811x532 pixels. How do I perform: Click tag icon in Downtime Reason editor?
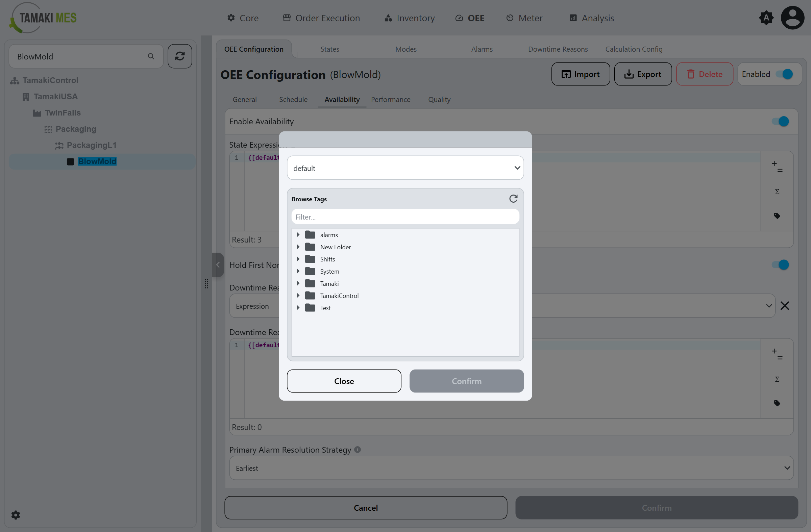(x=777, y=403)
